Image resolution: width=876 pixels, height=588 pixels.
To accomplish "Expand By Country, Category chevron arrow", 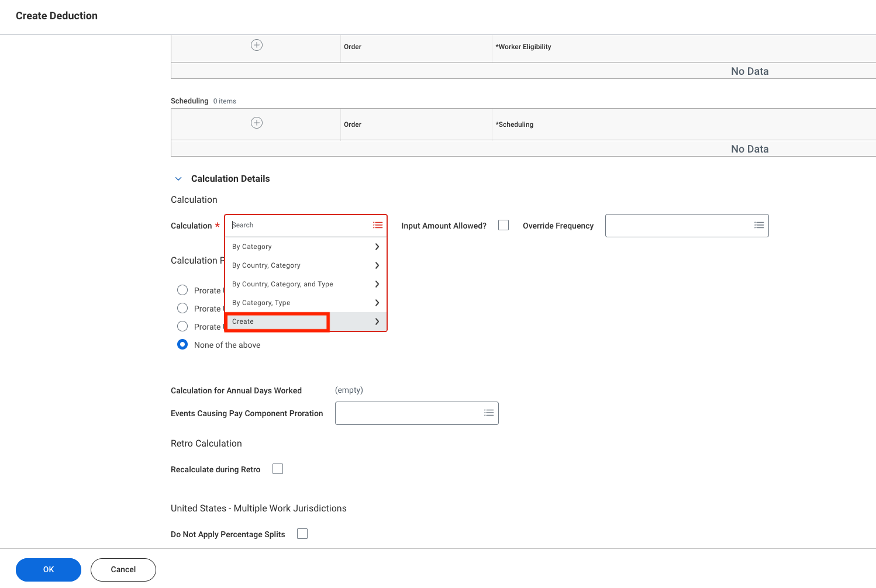I will pos(377,265).
